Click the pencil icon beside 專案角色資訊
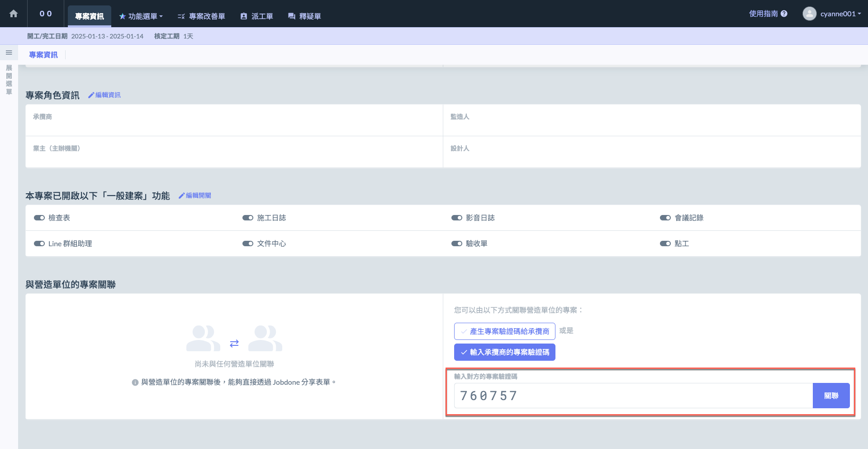The width and height of the screenshot is (868, 449). click(x=91, y=95)
